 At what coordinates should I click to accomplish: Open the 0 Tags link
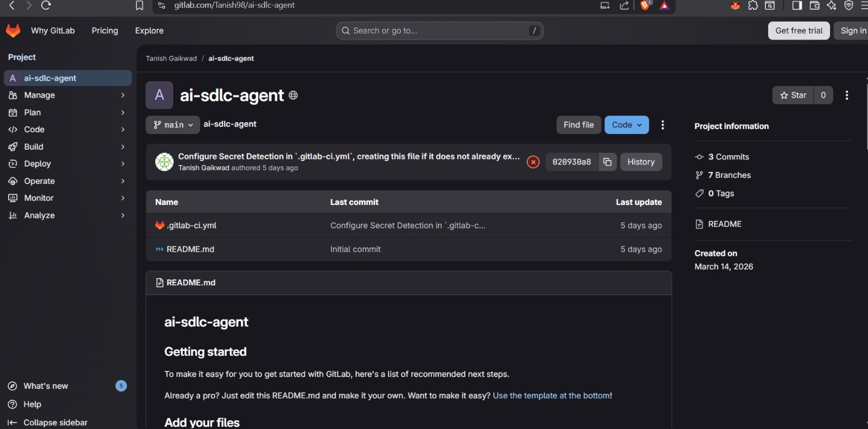coord(721,194)
